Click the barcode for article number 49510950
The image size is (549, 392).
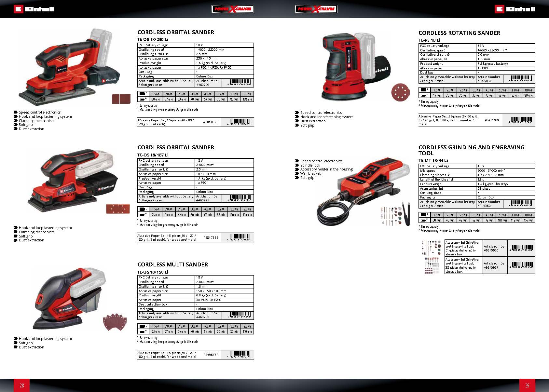click(x=521, y=248)
